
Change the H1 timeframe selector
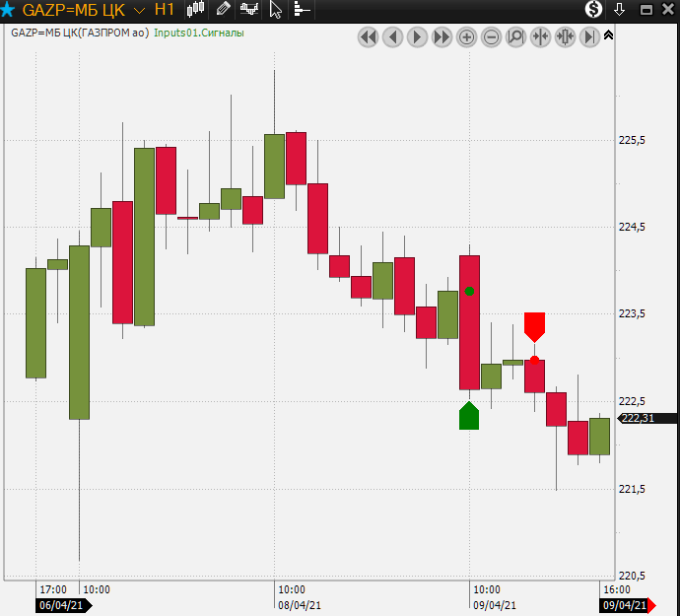coord(165,10)
